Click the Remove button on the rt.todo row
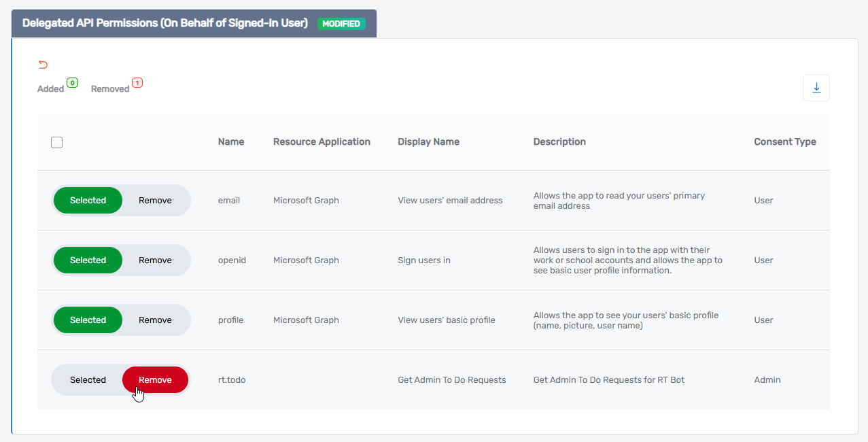The width and height of the screenshot is (868, 442). 155,379
